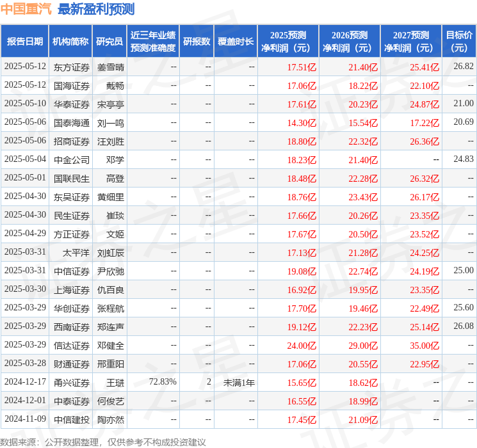477x448 pixels.
Task: Click analyst name 黄细里
Action: (x=110, y=197)
